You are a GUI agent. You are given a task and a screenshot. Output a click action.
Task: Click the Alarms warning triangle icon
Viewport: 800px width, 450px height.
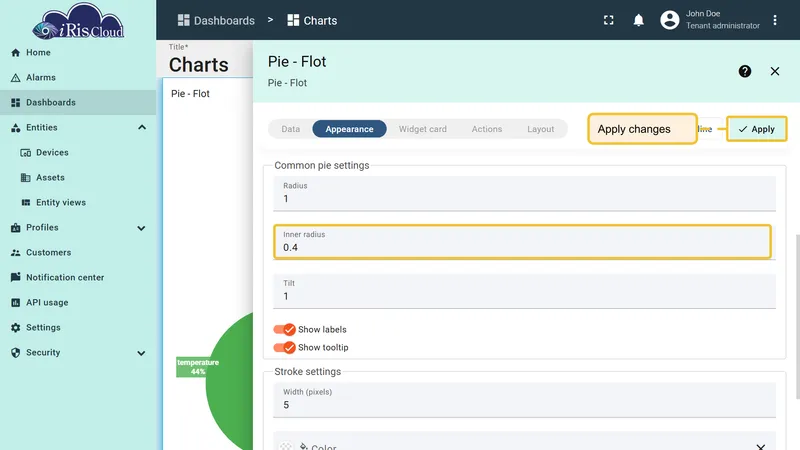(x=15, y=78)
